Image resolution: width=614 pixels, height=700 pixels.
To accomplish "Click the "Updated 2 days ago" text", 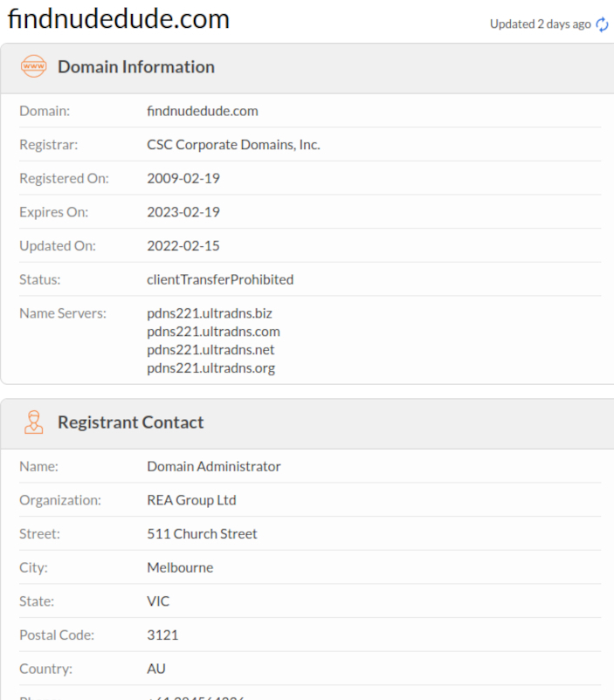I will [x=540, y=24].
